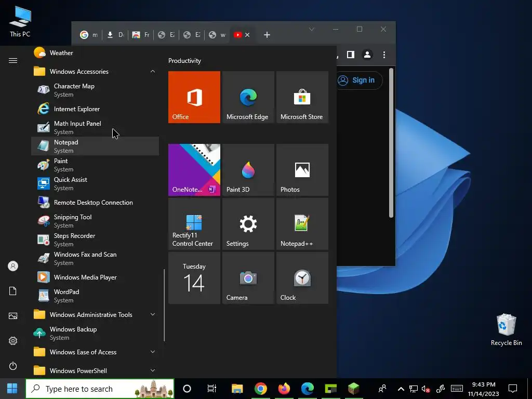Open the browser profile menu
Viewport: 532px width, 399px height.
click(367, 55)
